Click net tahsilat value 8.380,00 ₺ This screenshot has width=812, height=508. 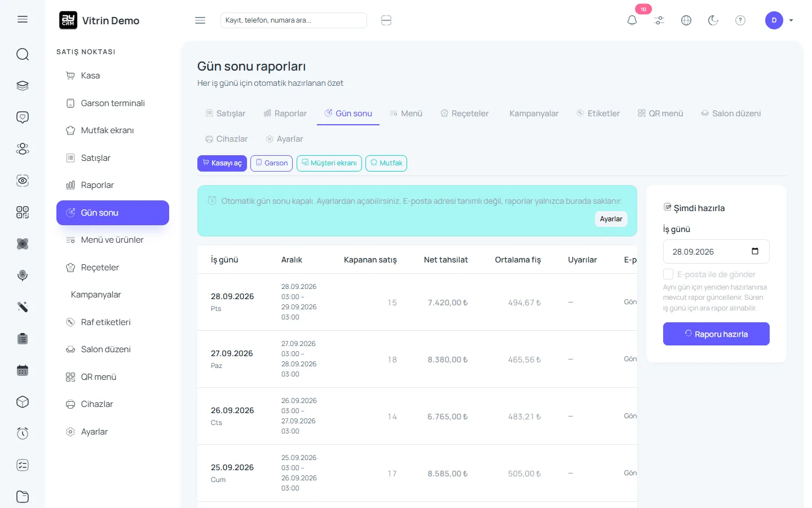(x=448, y=360)
